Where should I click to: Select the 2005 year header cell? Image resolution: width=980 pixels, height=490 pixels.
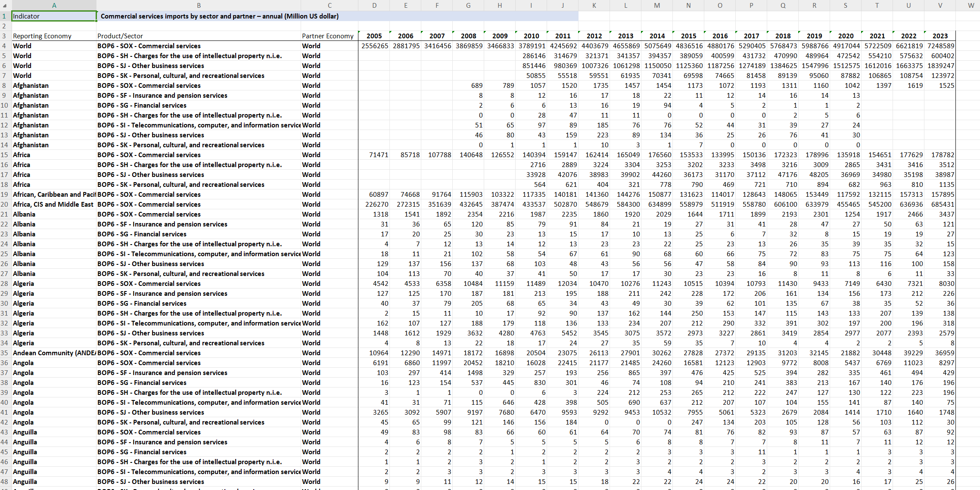374,36
